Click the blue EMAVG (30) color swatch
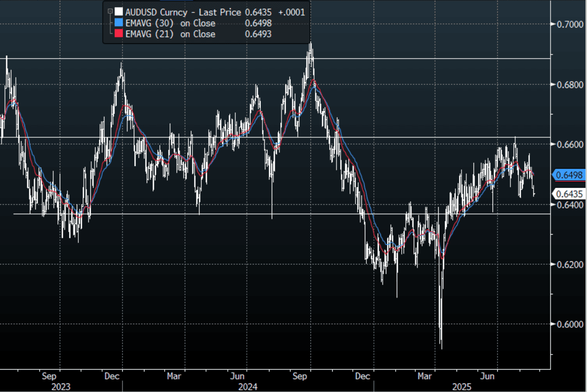 tap(120, 23)
